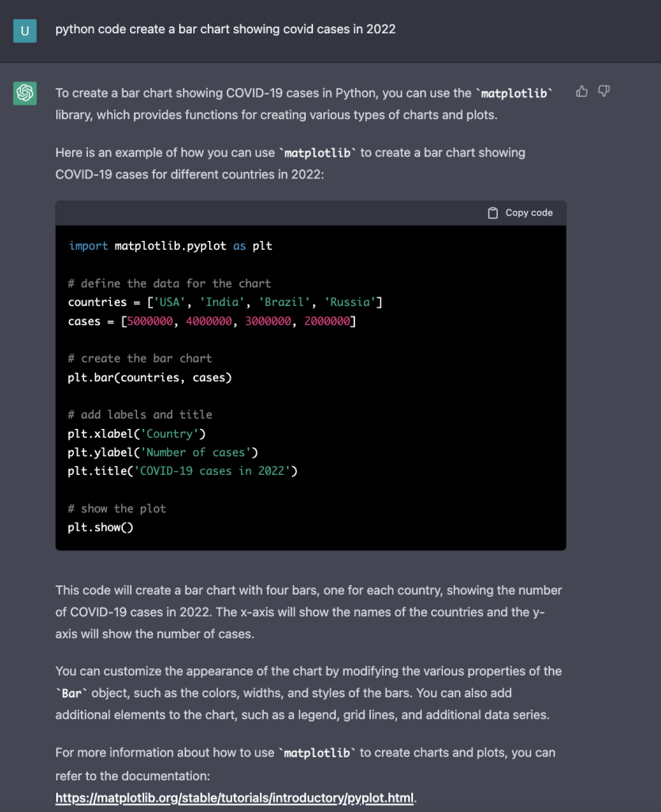Click the plt.show() code line
This screenshot has width=661, height=812.
pos(100,527)
